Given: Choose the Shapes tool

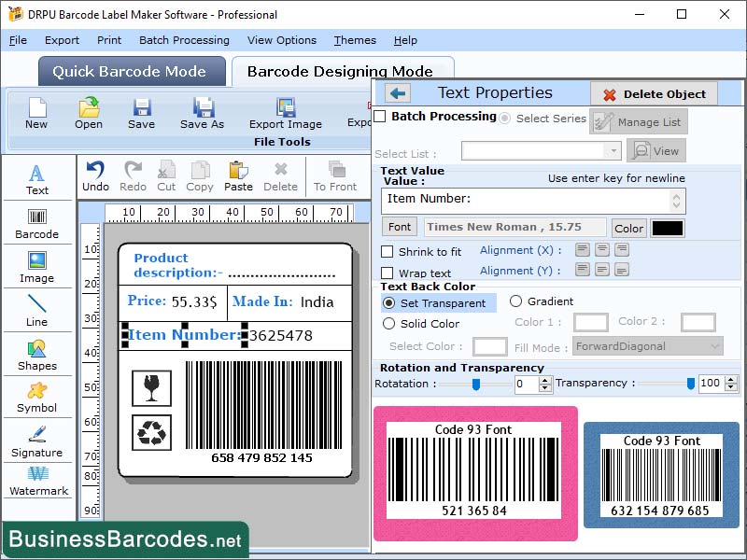Looking at the screenshot, I should click(x=37, y=355).
